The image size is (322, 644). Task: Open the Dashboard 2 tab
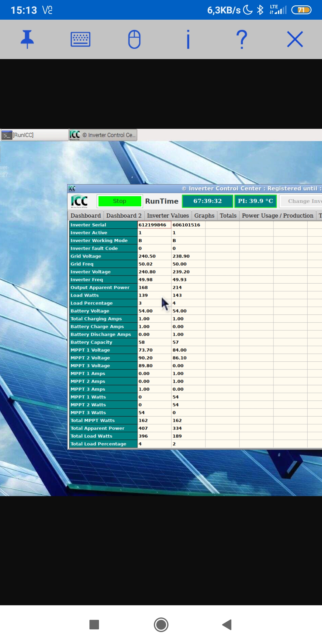tap(124, 216)
